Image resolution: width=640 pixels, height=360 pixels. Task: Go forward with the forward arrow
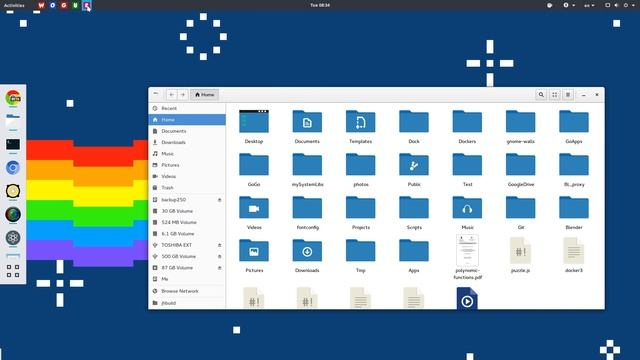coord(183,95)
